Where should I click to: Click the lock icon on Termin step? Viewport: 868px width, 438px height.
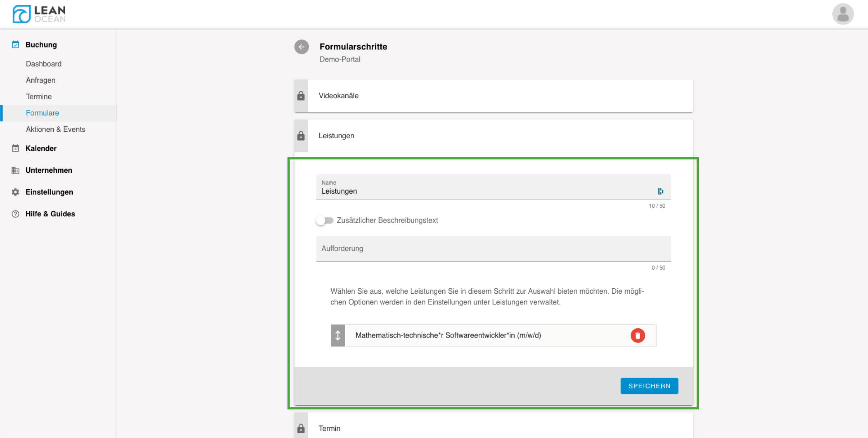(301, 428)
